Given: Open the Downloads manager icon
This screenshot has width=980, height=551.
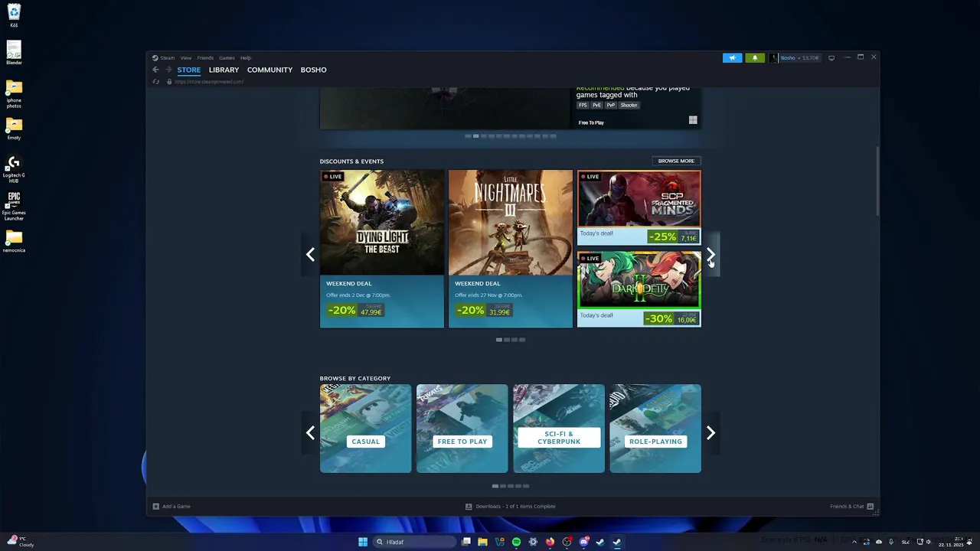Looking at the screenshot, I should pos(469,506).
